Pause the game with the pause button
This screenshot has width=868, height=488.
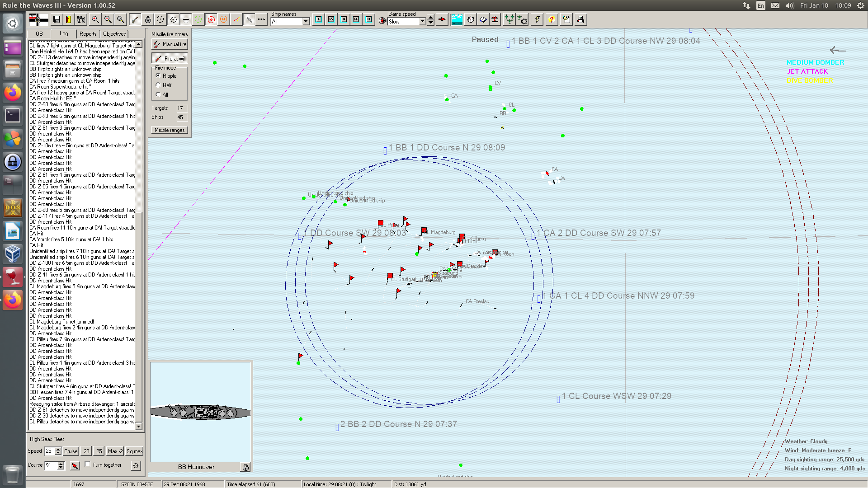coord(369,19)
